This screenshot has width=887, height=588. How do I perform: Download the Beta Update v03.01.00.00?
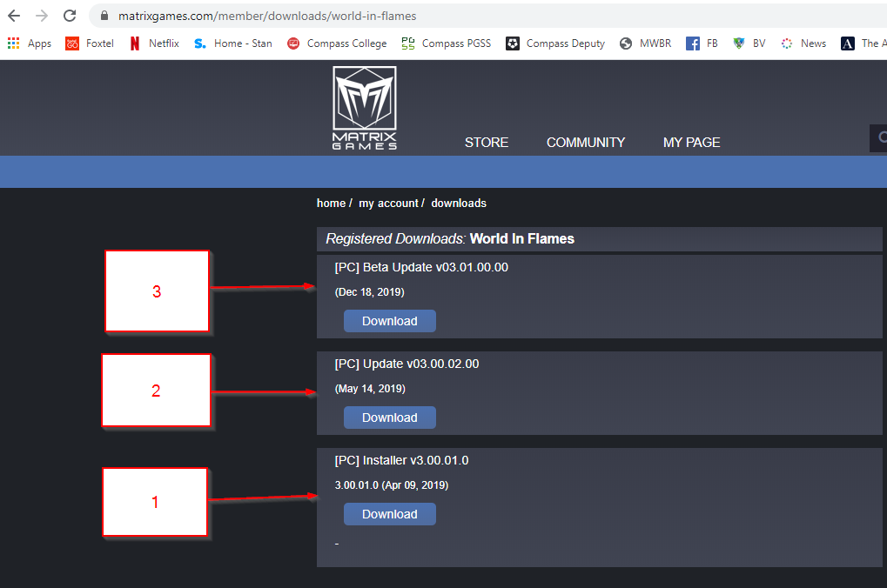390,321
